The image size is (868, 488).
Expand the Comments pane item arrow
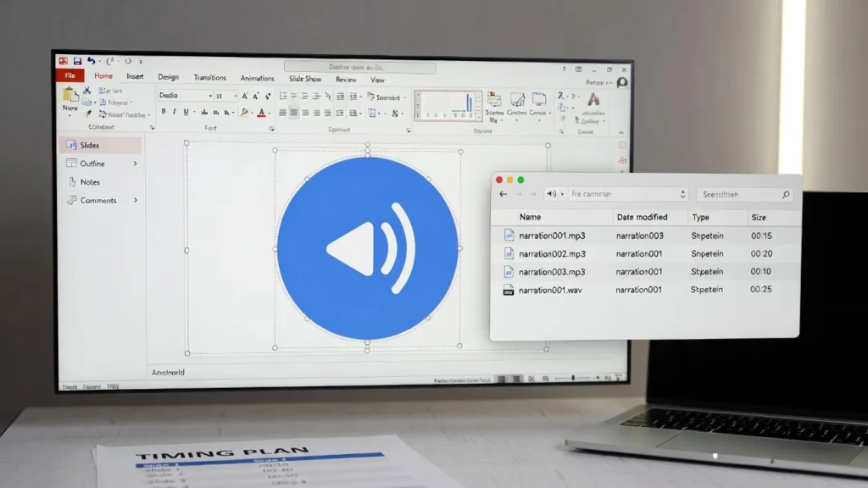pos(135,200)
